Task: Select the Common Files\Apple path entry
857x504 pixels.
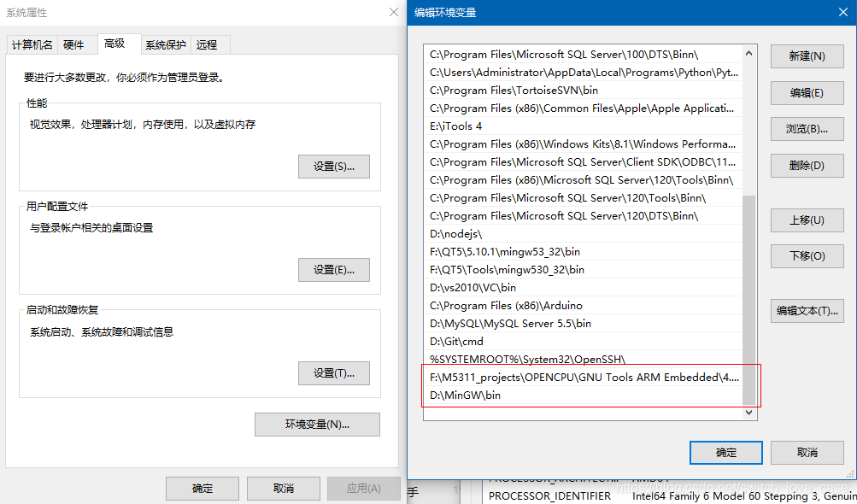Action: (x=584, y=108)
